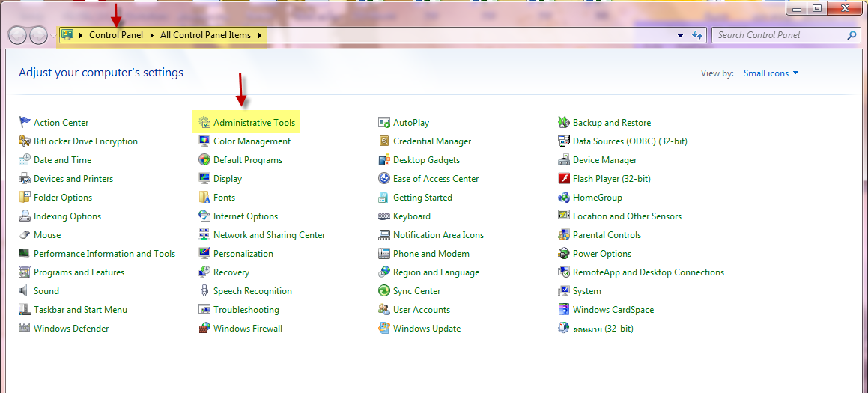Open the Region and Language link
Screen dimensions: 868x393
436,272
